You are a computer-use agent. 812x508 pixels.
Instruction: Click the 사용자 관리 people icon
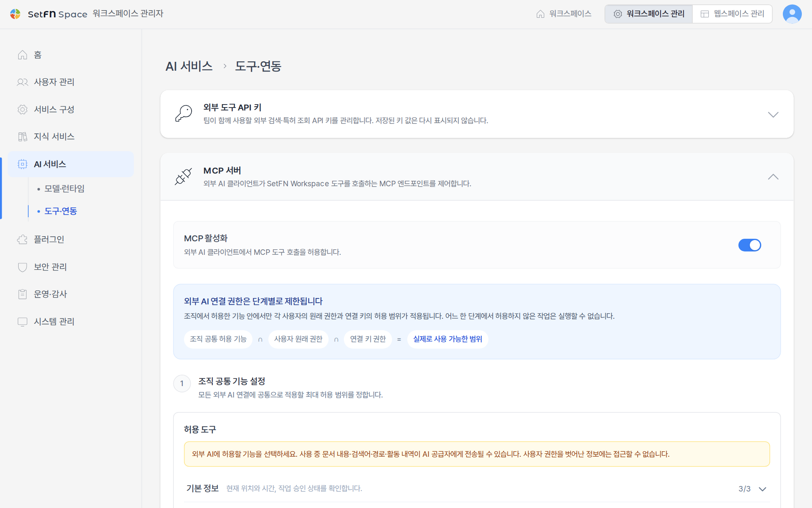pyautogui.click(x=22, y=82)
